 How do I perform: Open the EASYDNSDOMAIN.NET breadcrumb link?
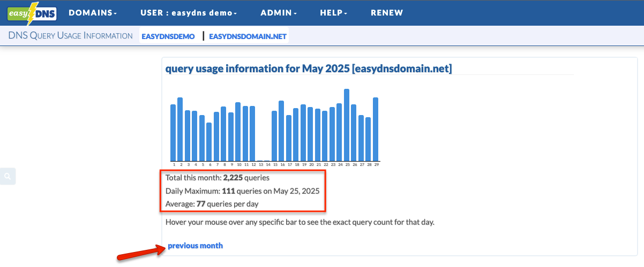(248, 36)
